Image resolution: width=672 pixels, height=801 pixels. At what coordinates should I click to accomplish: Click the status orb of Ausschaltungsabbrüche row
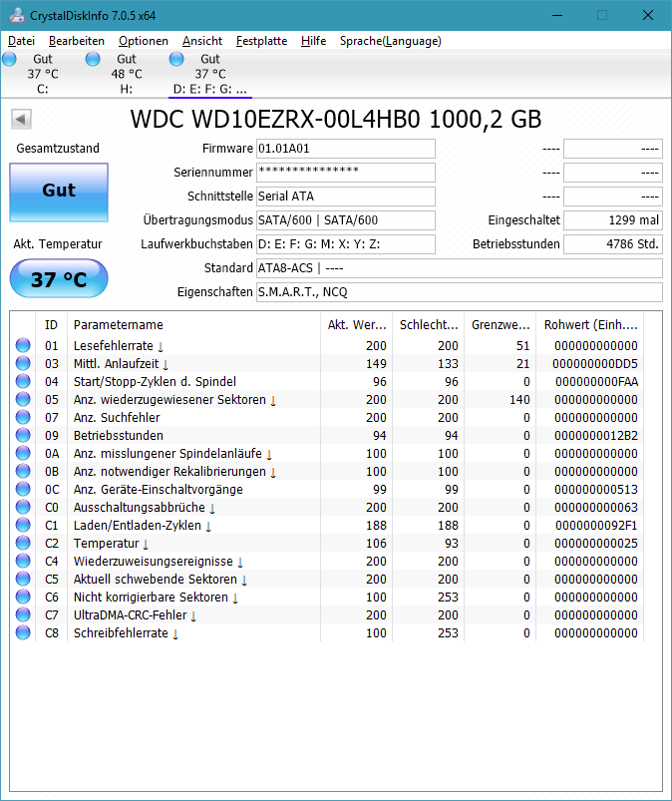pos(23,507)
